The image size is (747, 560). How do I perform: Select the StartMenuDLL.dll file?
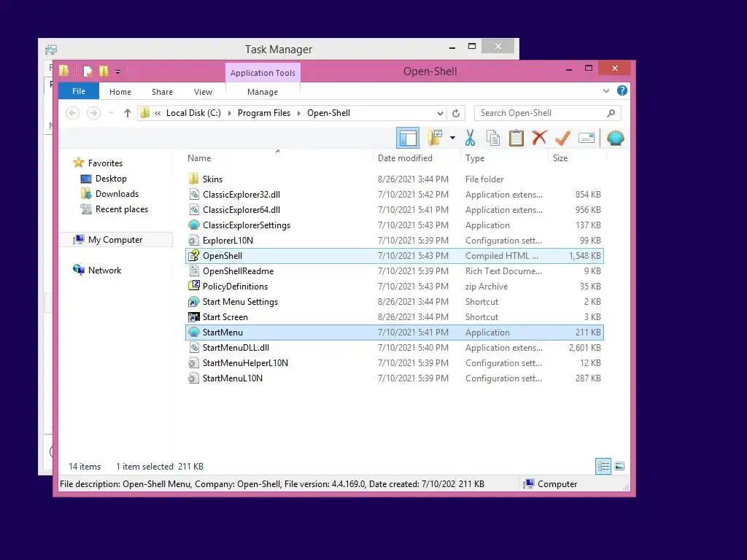395,348
